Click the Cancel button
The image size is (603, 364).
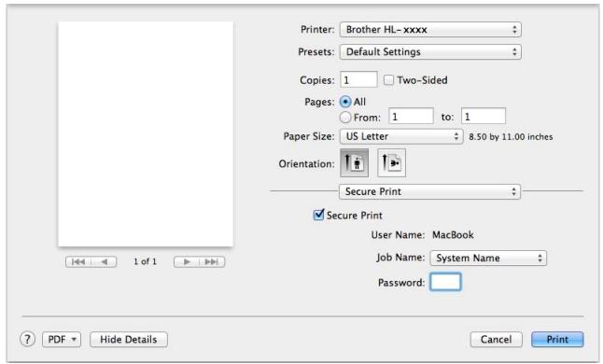(496, 340)
